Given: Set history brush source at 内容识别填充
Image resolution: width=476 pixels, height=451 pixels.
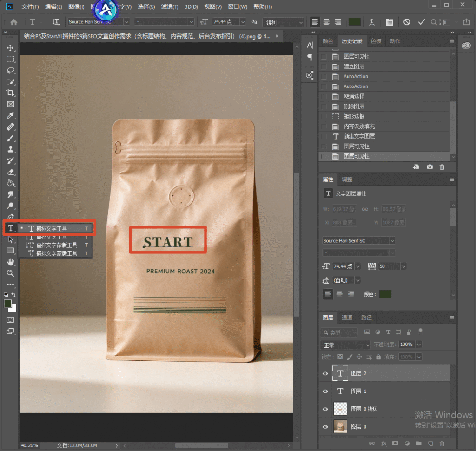Looking at the screenshot, I should click(324, 126).
